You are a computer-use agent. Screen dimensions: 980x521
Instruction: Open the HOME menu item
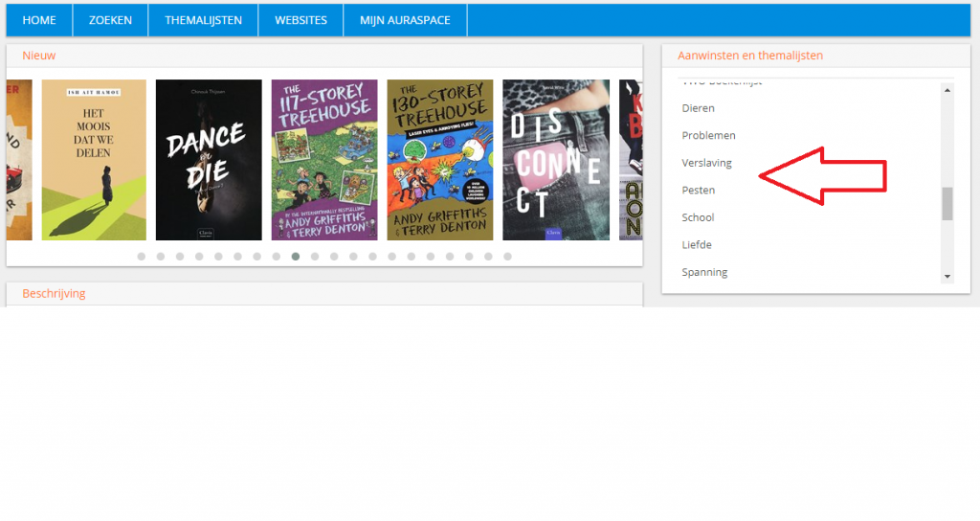coord(39,20)
